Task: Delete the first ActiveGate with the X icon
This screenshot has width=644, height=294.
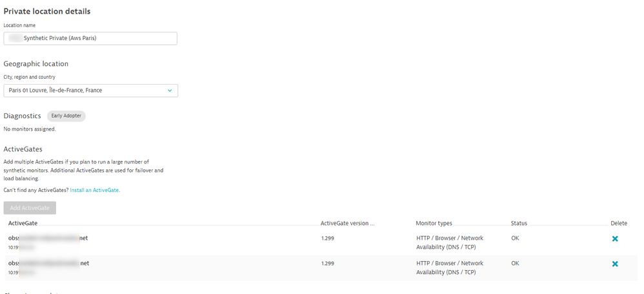Action: (x=614, y=238)
